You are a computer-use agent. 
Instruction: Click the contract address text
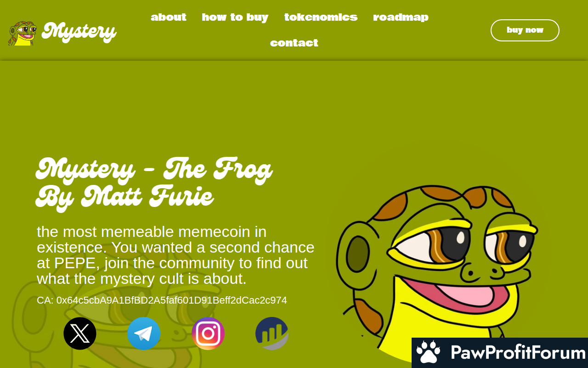(162, 300)
